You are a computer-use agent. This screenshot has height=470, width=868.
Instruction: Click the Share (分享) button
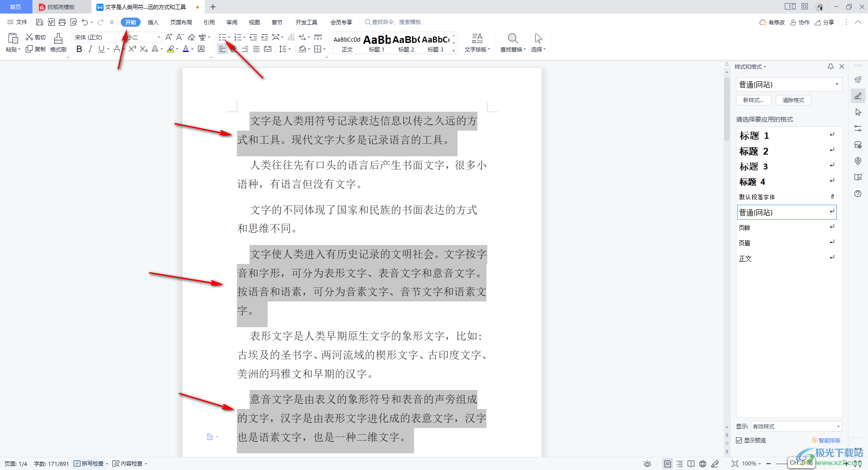(825, 22)
